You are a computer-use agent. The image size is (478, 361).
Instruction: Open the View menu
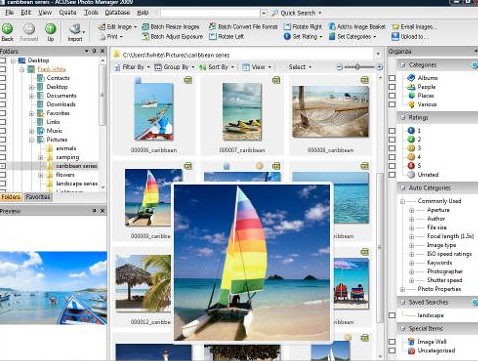tap(45, 13)
